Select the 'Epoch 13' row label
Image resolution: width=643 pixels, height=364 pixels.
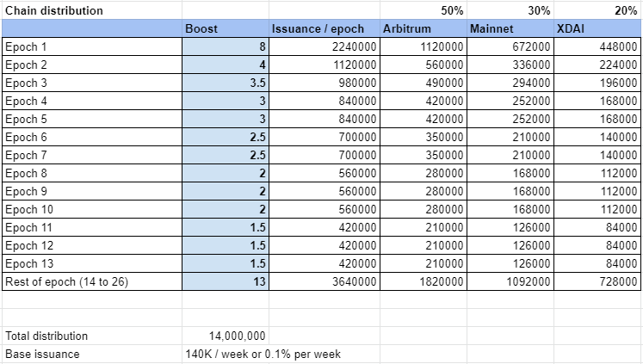92,263
